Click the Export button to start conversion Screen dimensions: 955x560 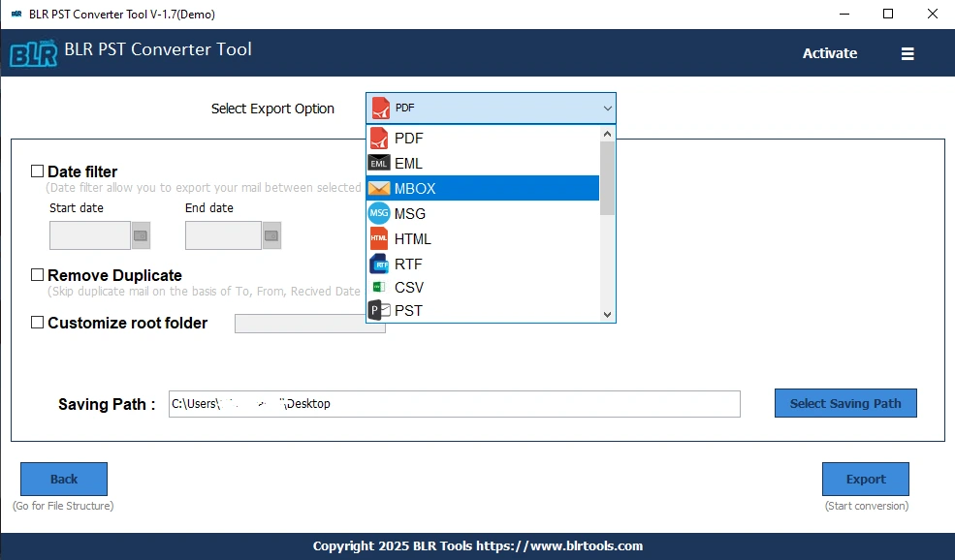pyautogui.click(x=865, y=479)
